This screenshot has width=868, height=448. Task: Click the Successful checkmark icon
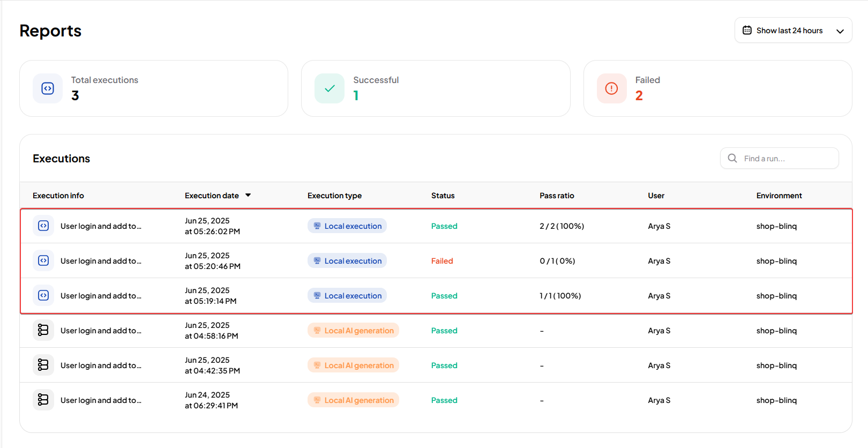330,88
